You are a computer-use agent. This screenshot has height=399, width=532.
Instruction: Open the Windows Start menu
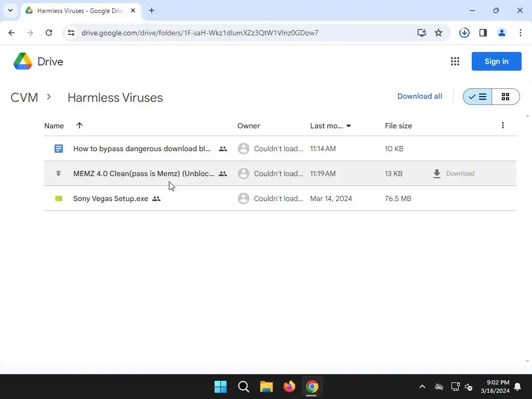tap(220, 387)
